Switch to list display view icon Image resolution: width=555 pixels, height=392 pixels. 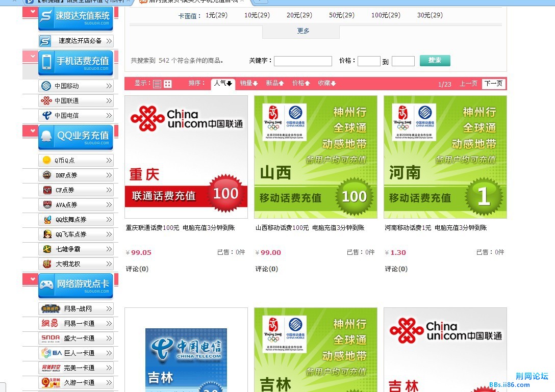coord(157,84)
